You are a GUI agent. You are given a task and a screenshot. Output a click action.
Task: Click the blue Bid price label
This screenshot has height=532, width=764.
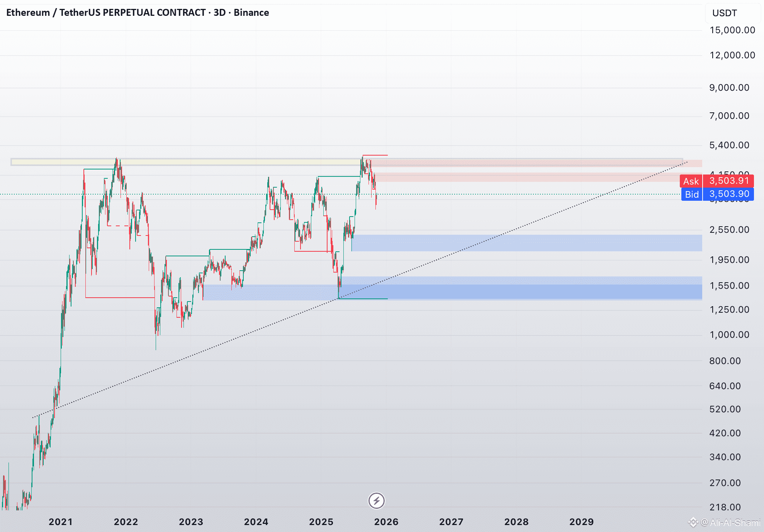pos(691,194)
